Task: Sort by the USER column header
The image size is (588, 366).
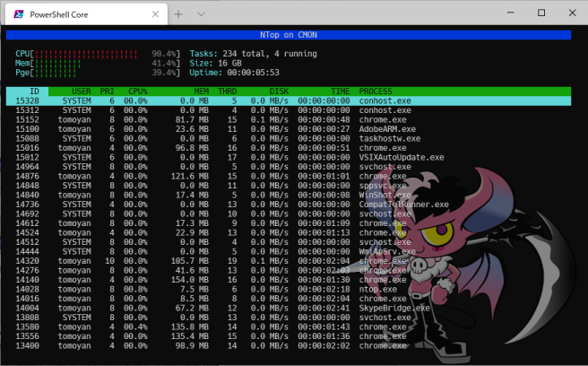Action: point(82,91)
